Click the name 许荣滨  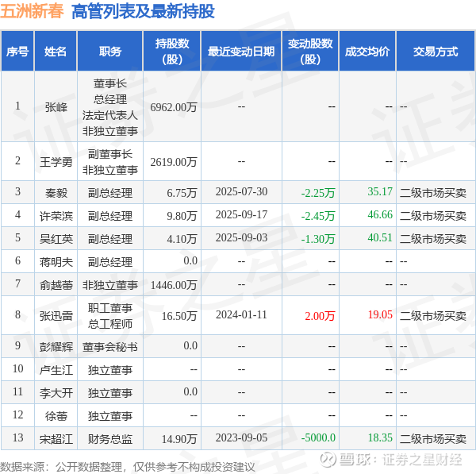[56, 216]
